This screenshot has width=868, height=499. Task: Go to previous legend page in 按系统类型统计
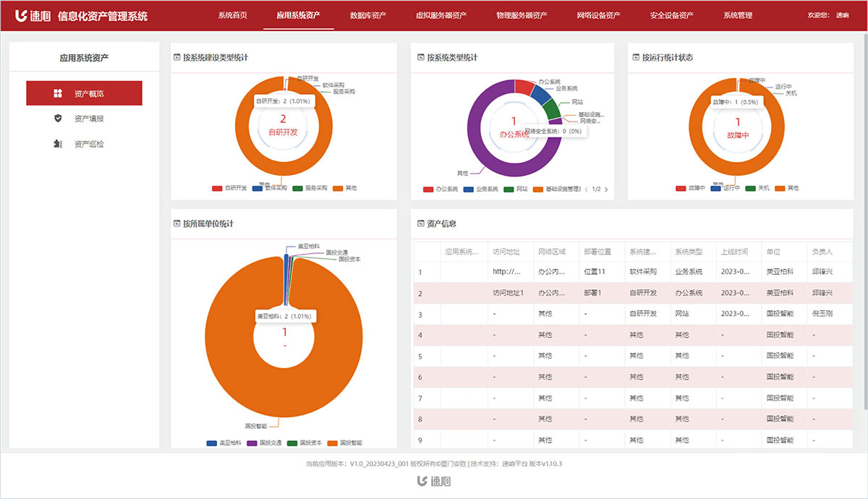[586, 189]
